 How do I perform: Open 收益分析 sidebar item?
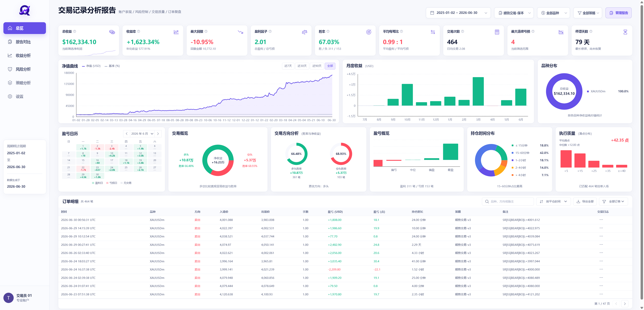[24, 55]
